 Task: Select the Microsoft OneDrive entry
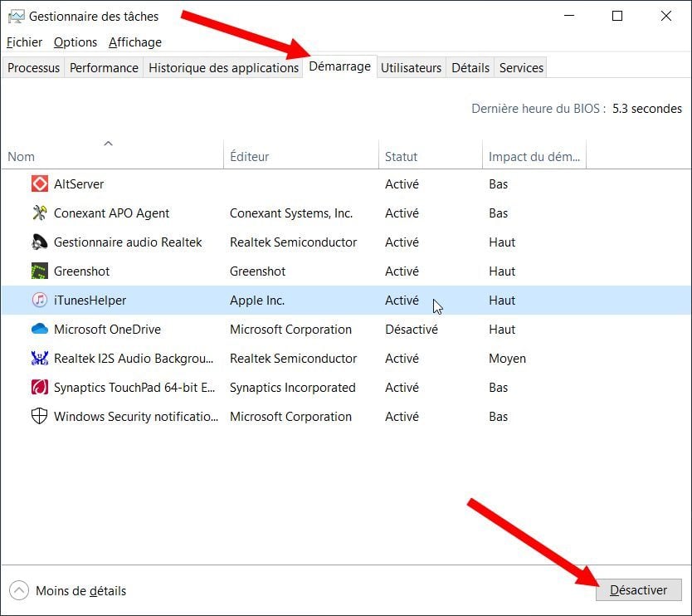107,330
